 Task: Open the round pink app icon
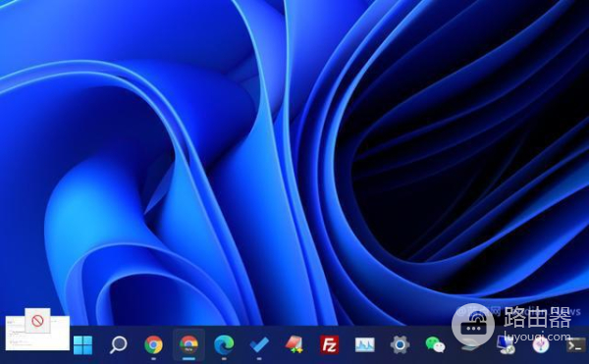tap(541, 344)
